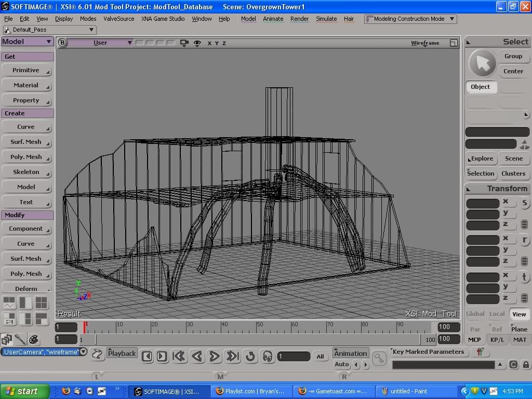Open the File menu

click(x=8, y=19)
